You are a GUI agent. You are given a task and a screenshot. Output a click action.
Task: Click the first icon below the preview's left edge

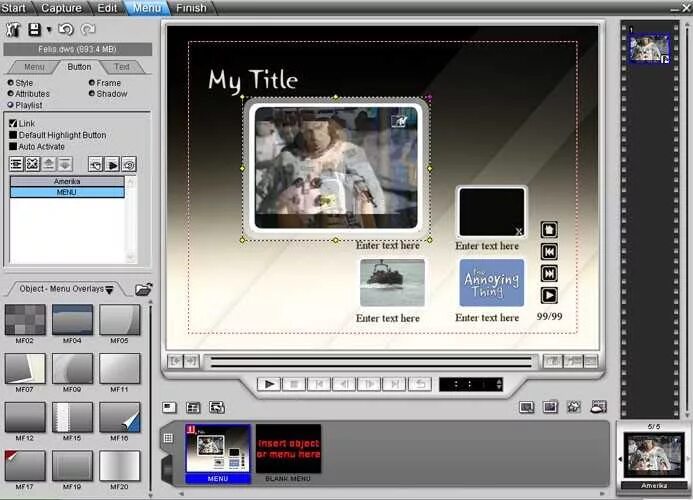[x=169, y=407]
